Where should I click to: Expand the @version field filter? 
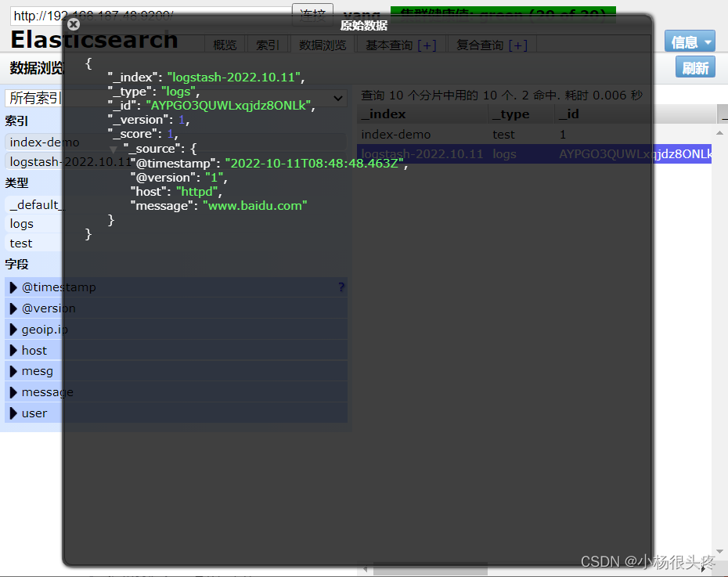[13, 308]
